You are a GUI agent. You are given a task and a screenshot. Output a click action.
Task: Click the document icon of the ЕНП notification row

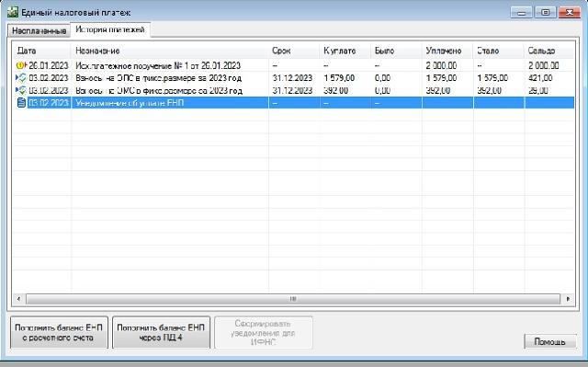22,103
